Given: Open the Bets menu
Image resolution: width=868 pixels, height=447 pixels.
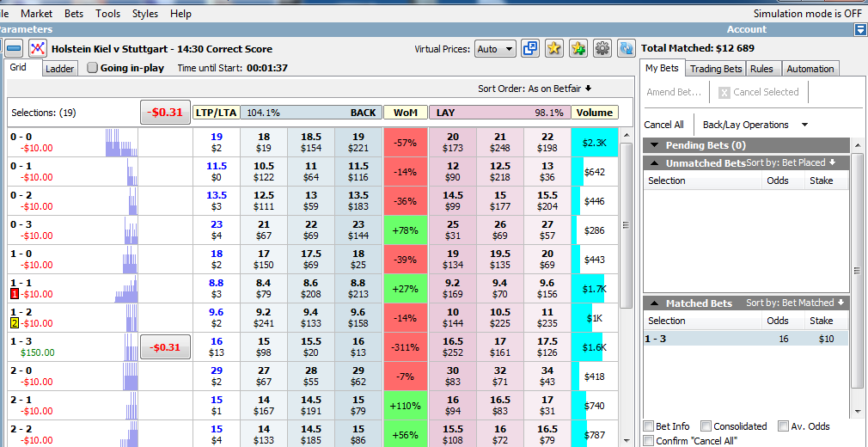Looking at the screenshot, I should (74, 14).
